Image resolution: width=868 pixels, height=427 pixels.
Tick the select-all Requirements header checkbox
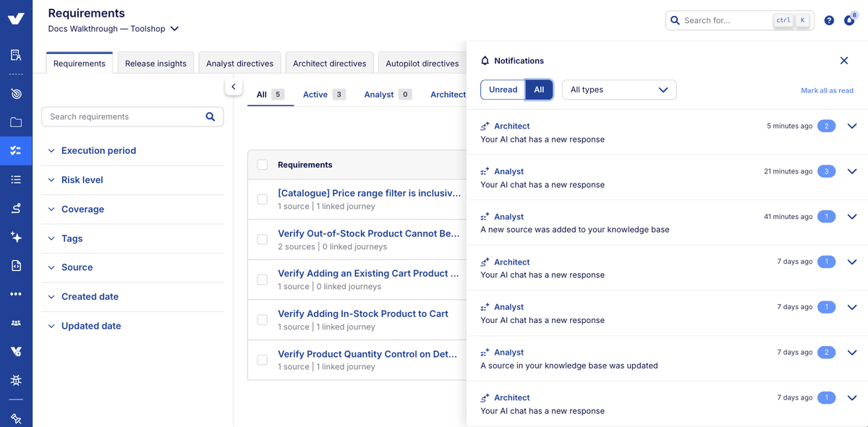[x=263, y=165]
